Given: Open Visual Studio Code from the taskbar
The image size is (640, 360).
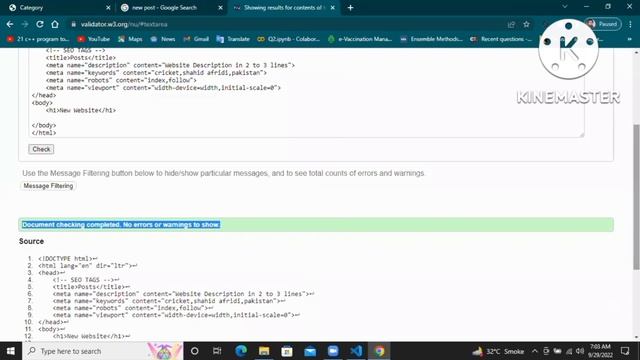Looking at the screenshot, I should tap(356, 351).
